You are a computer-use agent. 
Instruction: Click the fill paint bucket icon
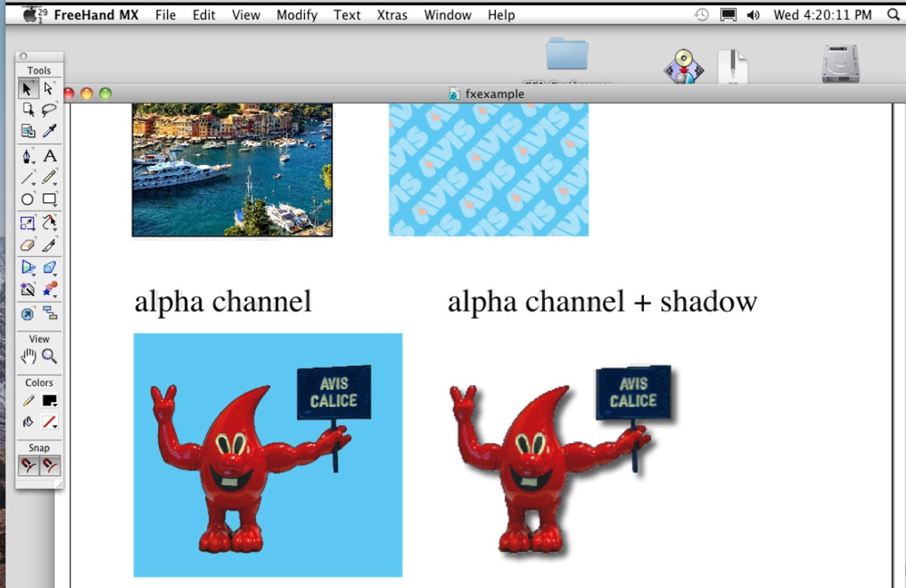pyautogui.click(x=28, y=422)
